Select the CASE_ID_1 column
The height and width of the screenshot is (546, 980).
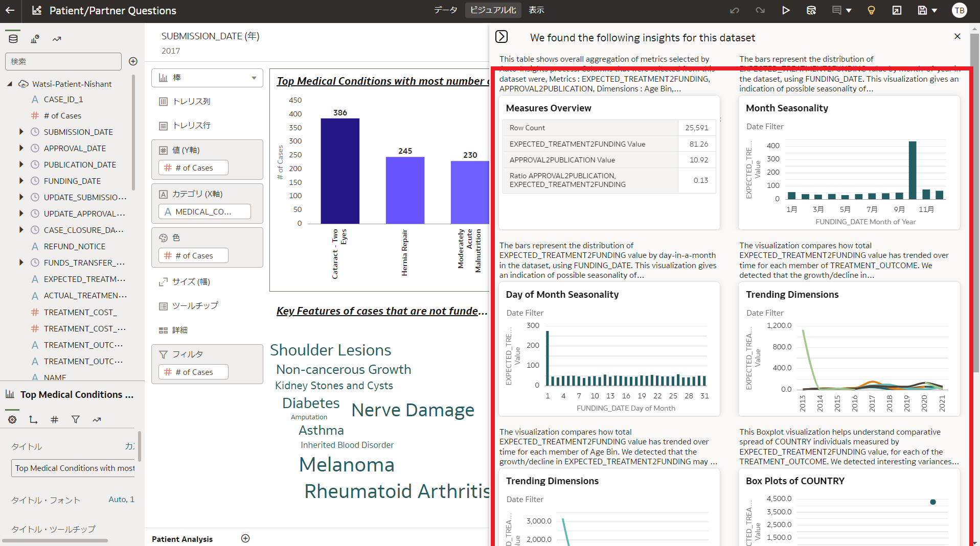[63, 99]
